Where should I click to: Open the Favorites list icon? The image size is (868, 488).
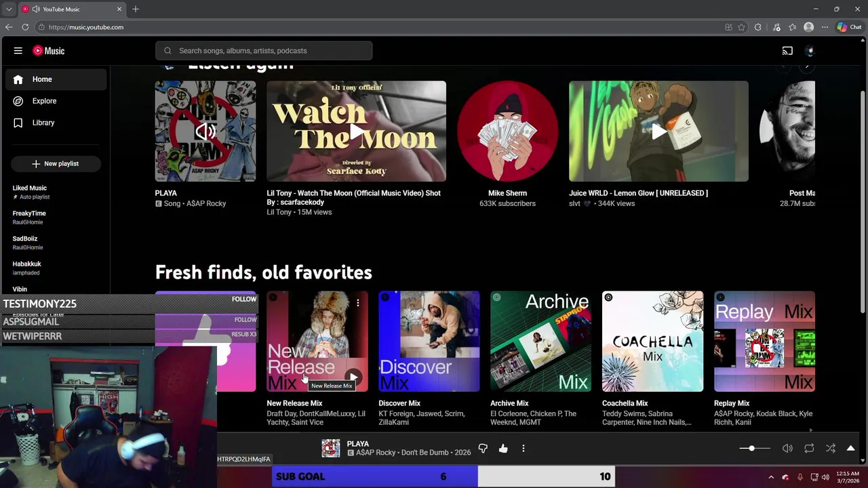click(792, 27)
